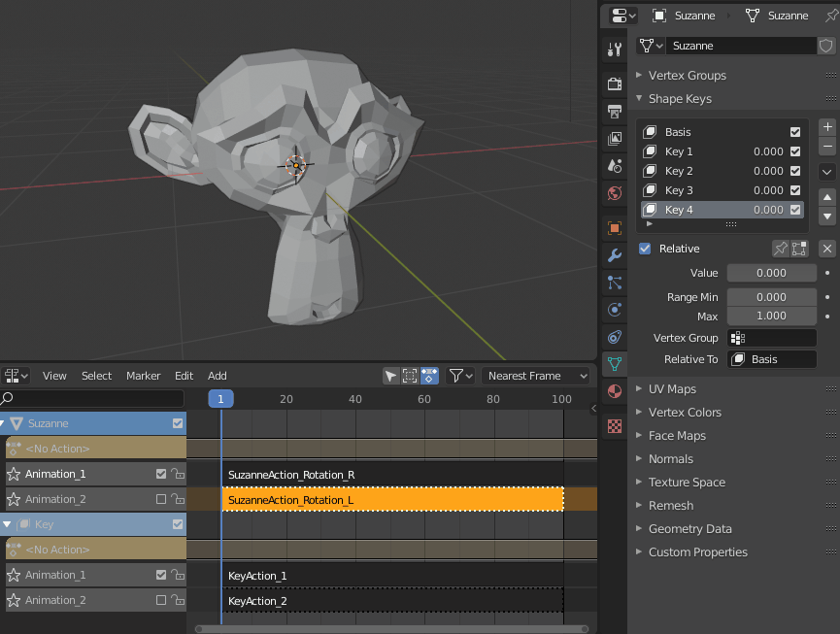Open the Texture properties tab
The width and height of the screenshot is (840, 634).
[x=615, y=426]
